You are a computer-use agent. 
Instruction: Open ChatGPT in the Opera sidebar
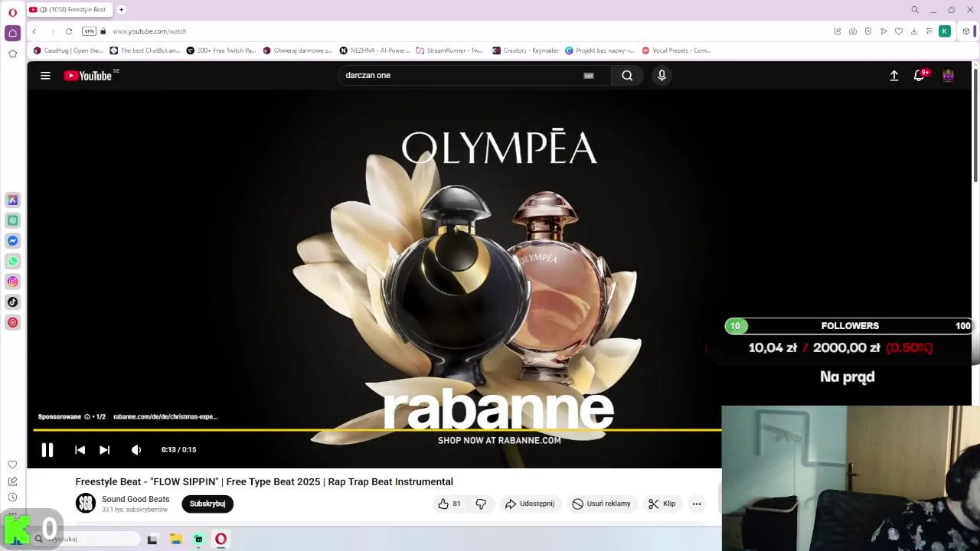pos(12,220)
